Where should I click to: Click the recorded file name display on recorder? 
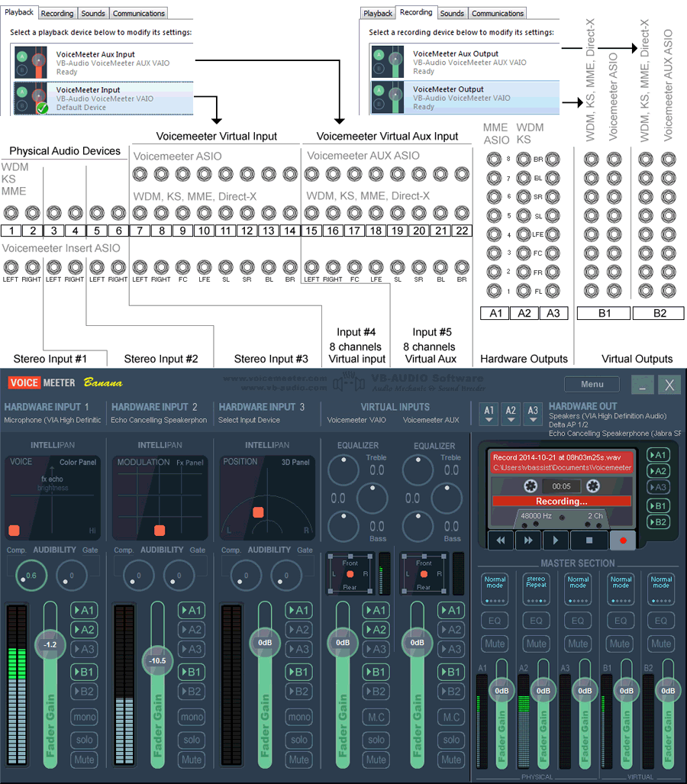coord(562,462)
